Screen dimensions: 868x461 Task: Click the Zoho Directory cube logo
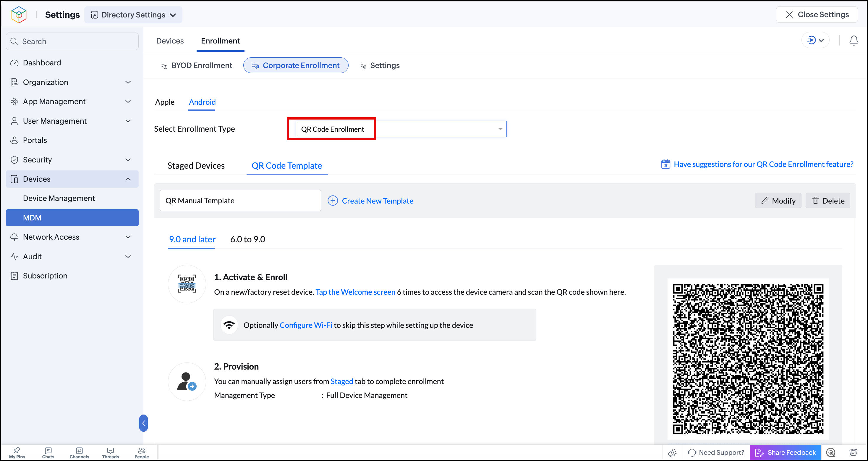coord(19,15)
